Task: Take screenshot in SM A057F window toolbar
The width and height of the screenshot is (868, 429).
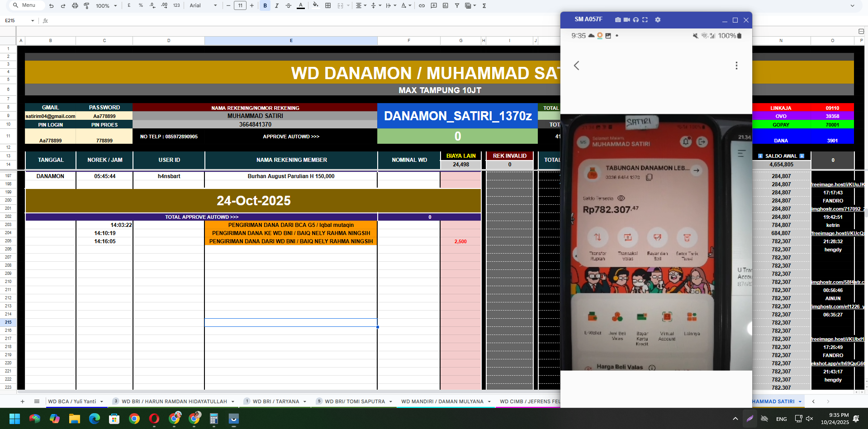Action: (618, 19)
